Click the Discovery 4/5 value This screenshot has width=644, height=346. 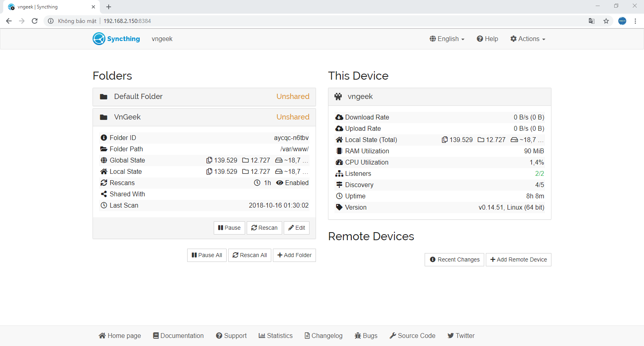[539, 185]
